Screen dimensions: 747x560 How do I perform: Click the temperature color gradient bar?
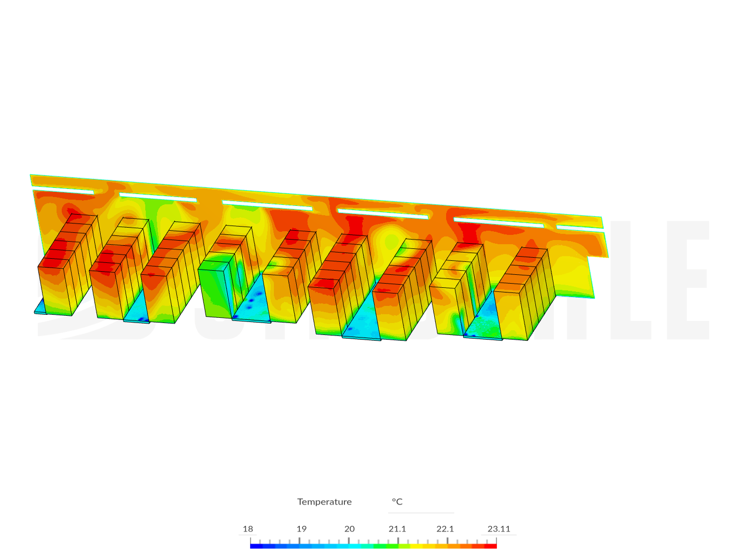tap(374, 546)
